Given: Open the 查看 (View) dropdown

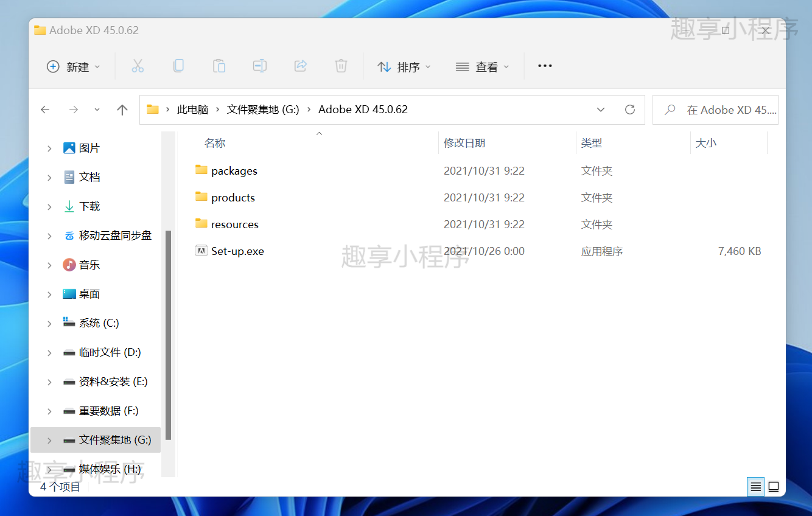Looking at the screenshot, I should pos(482,66).
